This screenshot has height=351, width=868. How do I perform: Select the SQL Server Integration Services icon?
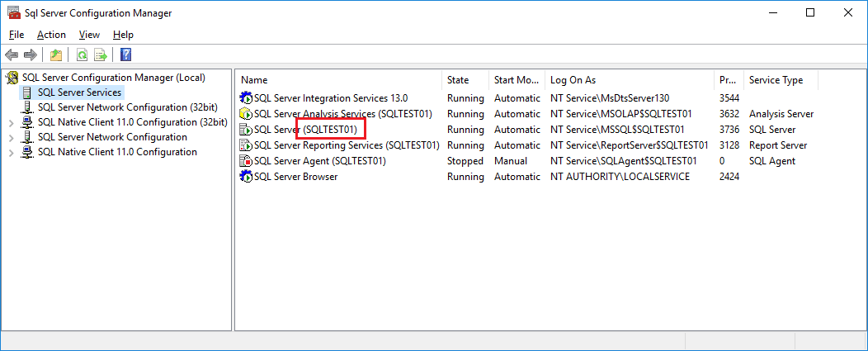click(245, 98)
